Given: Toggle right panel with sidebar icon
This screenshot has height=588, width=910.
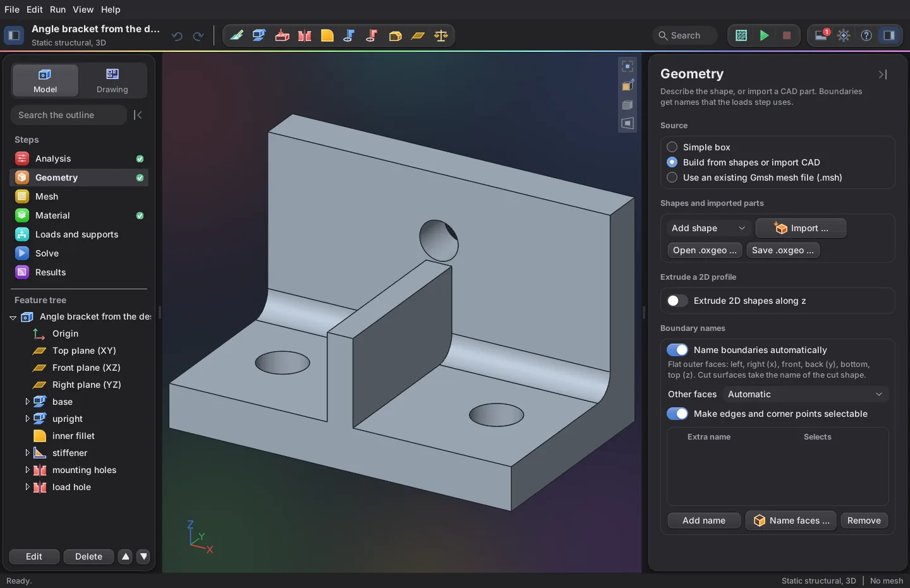Looking at the screenshot, I should point(889,35).
